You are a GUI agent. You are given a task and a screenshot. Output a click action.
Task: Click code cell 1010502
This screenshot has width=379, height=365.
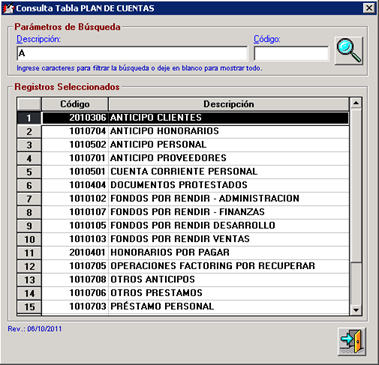[x=75, y=145]
